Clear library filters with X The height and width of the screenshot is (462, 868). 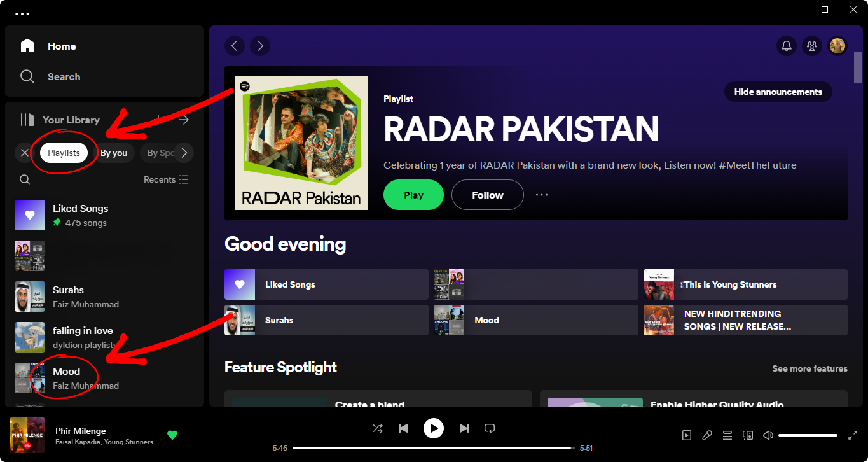click(25, 153)
